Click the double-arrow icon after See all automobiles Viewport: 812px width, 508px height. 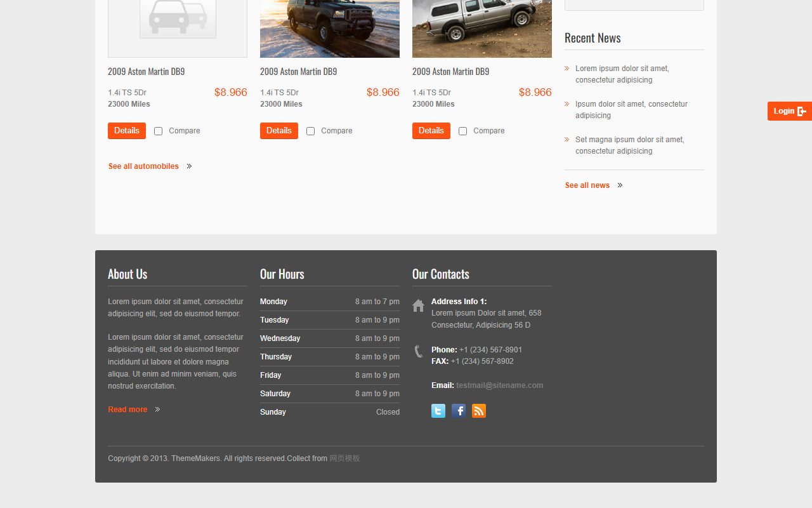[189, 166]
